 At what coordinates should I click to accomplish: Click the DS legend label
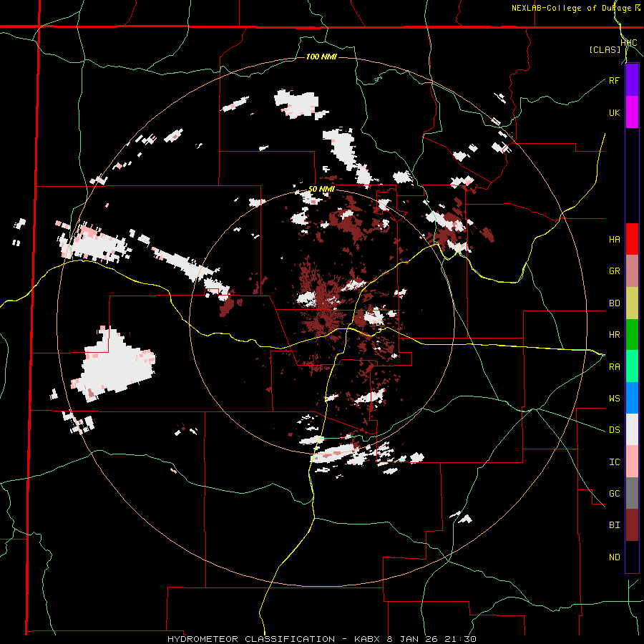(614, 430)
